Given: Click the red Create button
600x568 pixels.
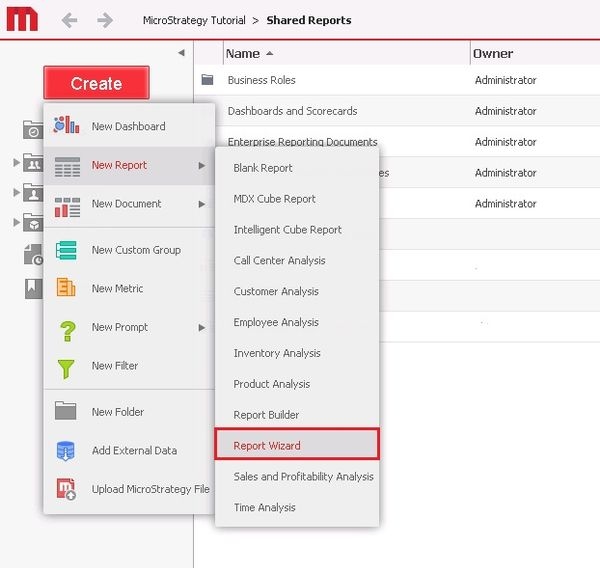Looking at the screenshot, I should pos(96,83).
